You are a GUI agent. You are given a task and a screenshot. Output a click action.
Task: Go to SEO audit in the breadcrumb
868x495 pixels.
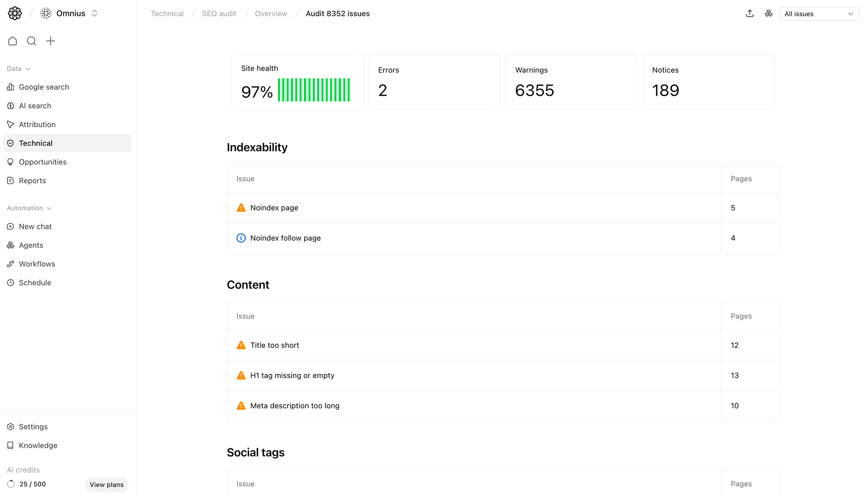[x=219, y=13]
